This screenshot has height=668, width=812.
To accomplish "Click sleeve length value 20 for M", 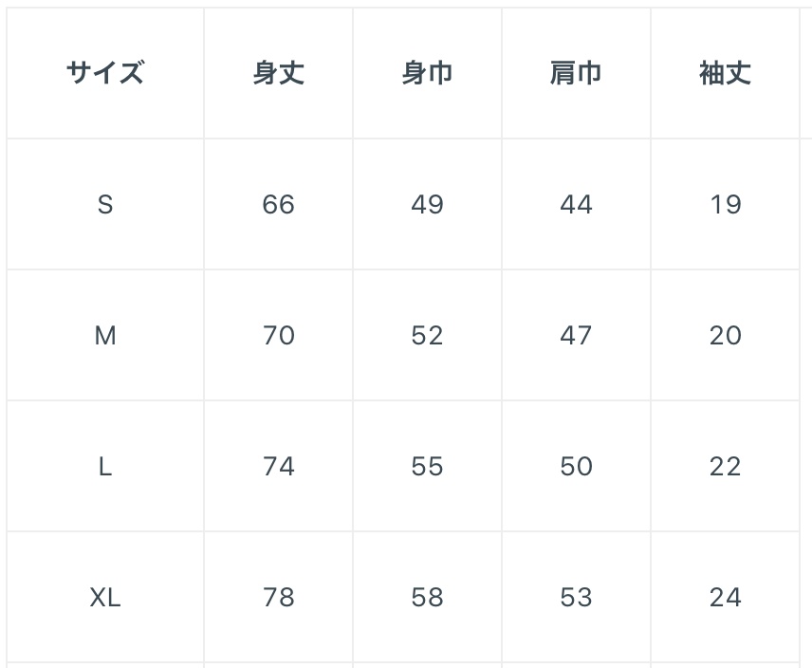I will pos(725,335).
